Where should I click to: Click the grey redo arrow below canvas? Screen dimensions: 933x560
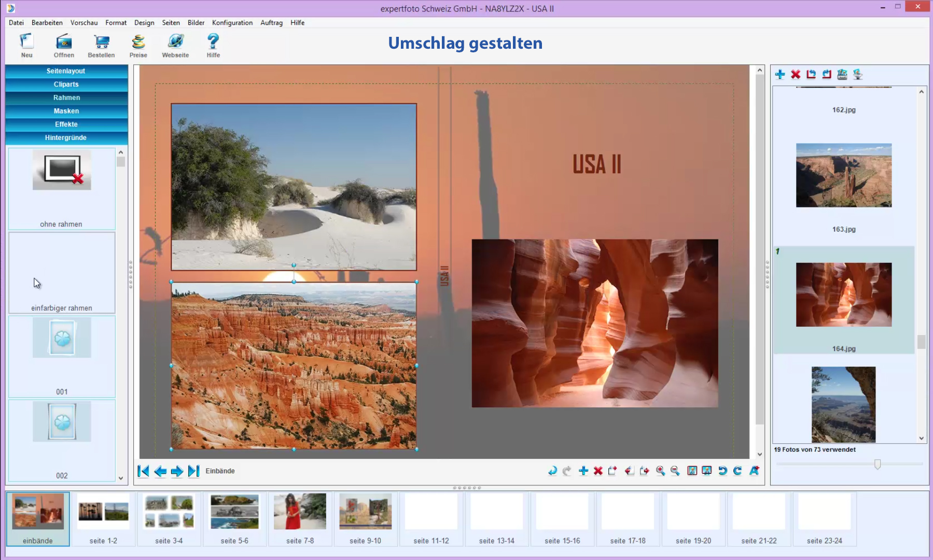point(567,470)
